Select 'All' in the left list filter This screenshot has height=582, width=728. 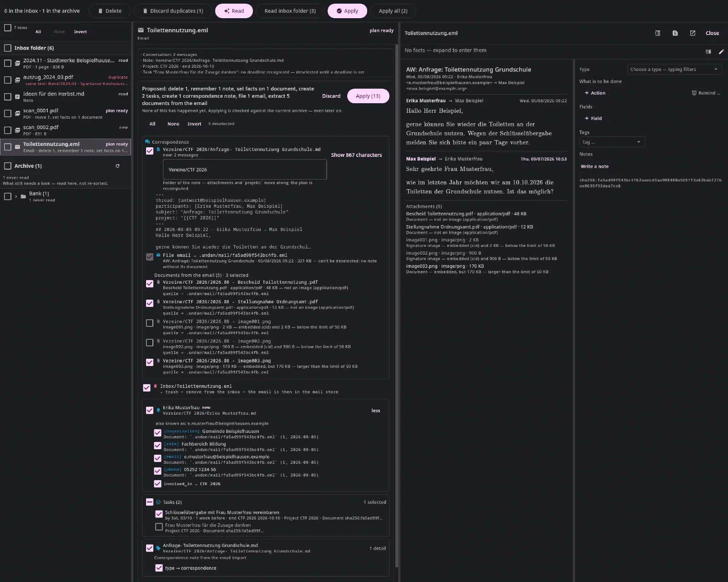pos(38,32)
